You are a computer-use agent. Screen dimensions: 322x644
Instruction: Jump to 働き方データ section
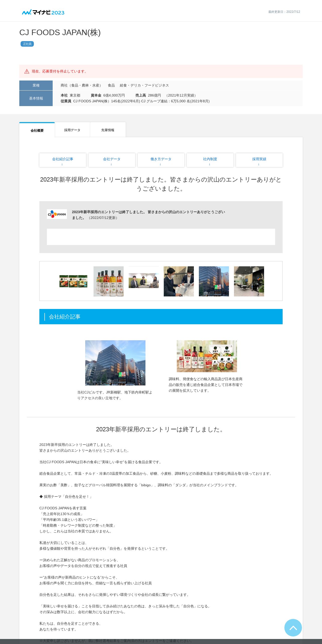(x=161, y=160)
